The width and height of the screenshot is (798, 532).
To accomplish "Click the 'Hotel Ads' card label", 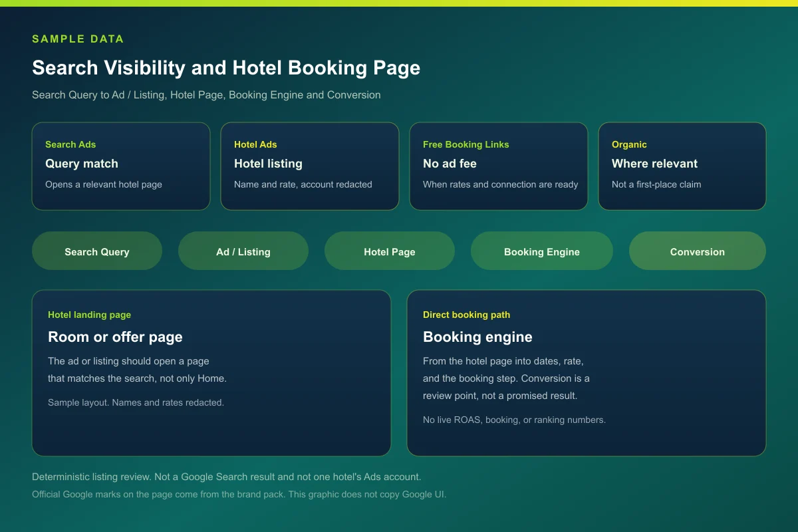I will click(x=255, y=144).
